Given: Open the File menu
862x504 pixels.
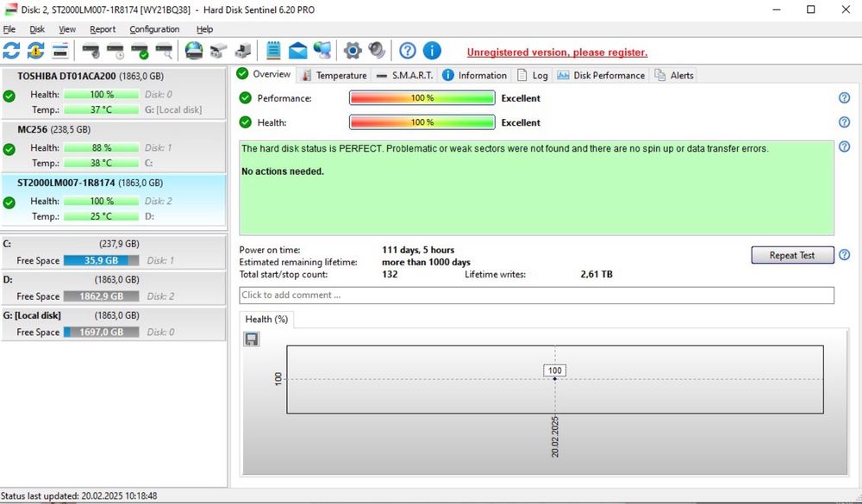Looking at the screenshot, I should (9, 29).
